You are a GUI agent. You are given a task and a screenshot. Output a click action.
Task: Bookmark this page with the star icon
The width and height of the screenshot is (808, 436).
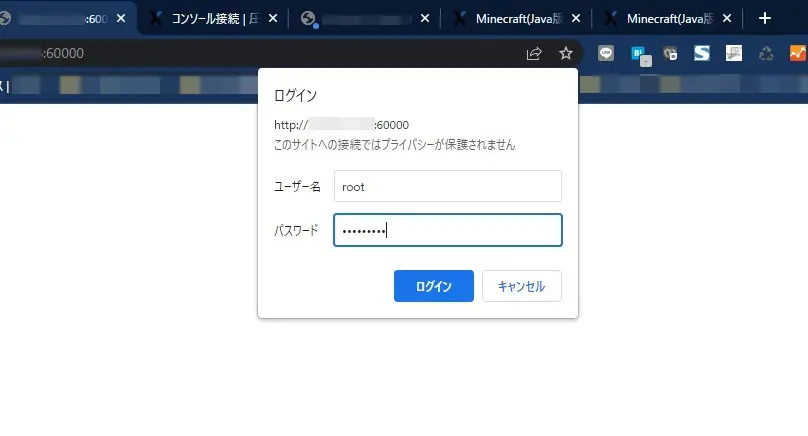565,53
